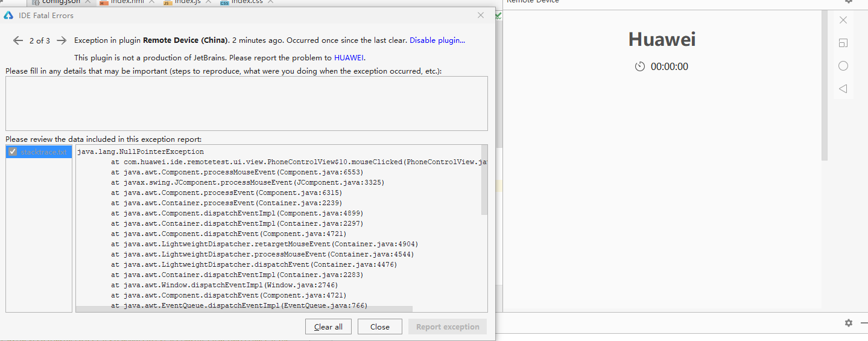Focus the exception details text area
This screenshot has width=868, height=341.
(x=247, y=103)
